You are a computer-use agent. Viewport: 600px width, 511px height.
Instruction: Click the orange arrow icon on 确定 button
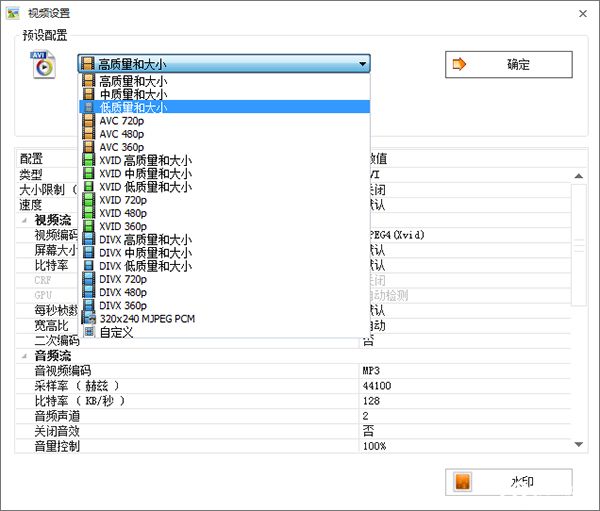461,64
